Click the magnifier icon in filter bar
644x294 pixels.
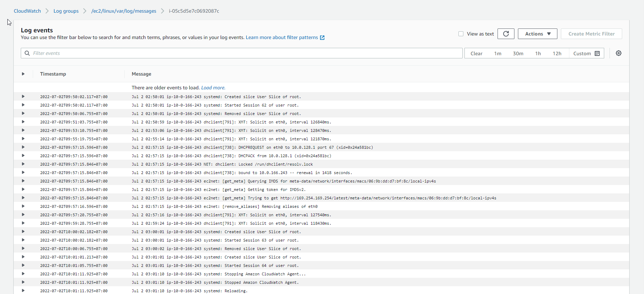pyautogui.click(x=27, y=53)
